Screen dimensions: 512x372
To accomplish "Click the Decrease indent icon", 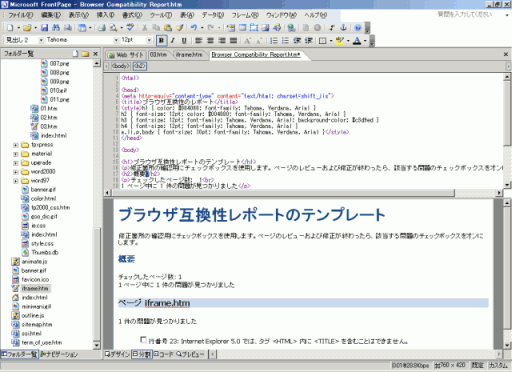I will 297,41.
